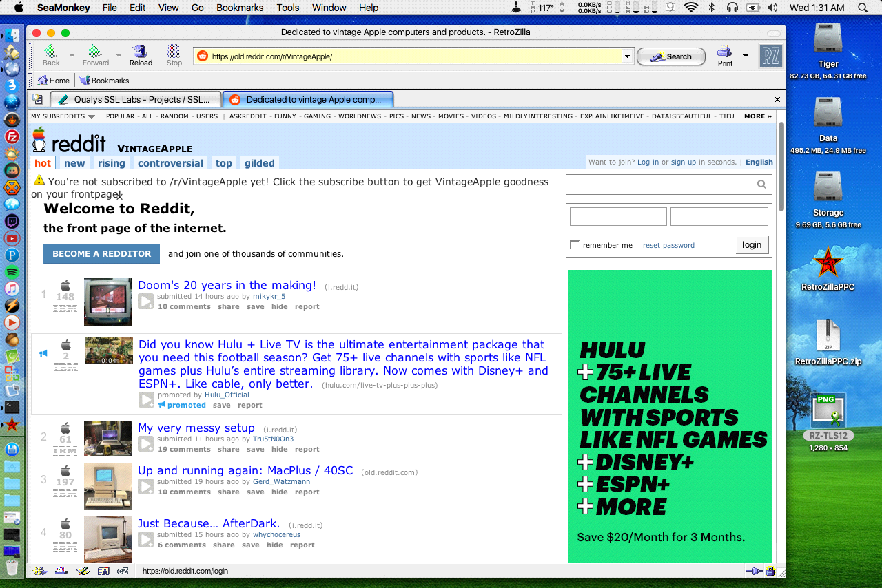Open the Terminal icon in the Dock
882x588 pixels.
click(12, 407)
